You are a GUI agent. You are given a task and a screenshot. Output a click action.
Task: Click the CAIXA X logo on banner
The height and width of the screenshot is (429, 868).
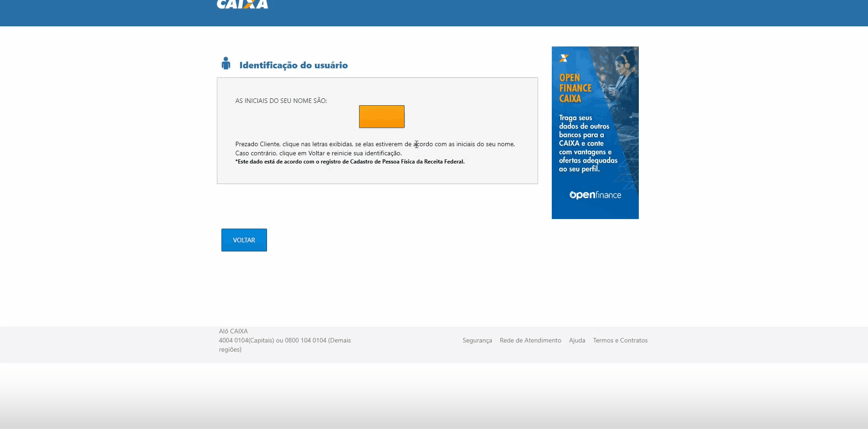564,58
